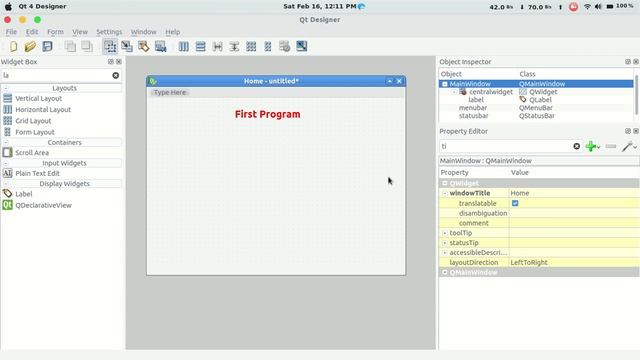The width and height of the screenshot is (640, 360).
Task: Click the Open Form folder icon
Action: [30, 47]
